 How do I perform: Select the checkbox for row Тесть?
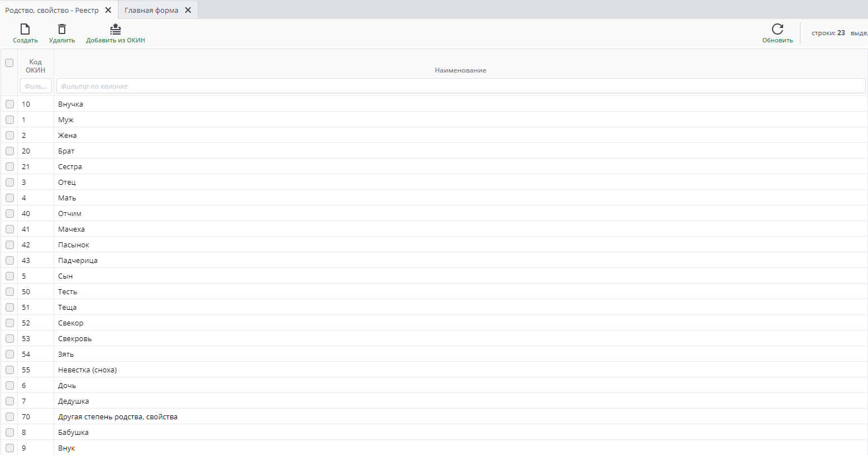click(x=9, y=291)
